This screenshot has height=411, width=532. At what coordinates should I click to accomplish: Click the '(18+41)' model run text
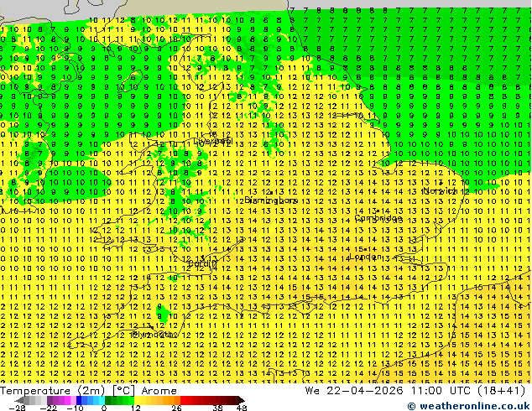(x=501, y=391)
